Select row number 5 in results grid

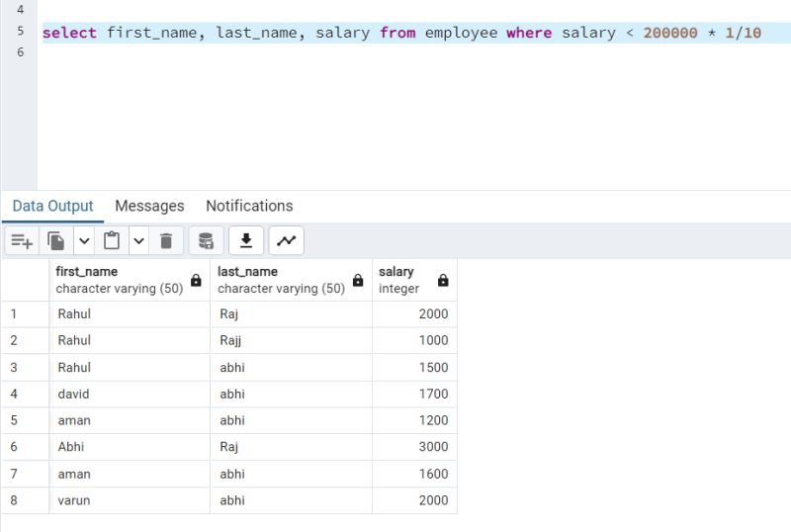coord(25,420)
